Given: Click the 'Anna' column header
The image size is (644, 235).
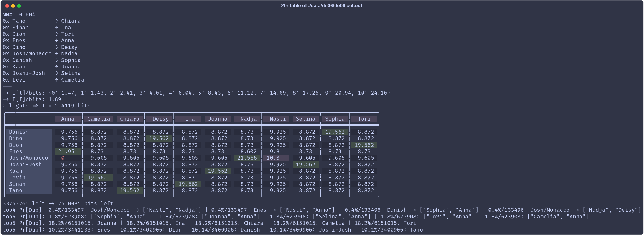Looking at the screenshot, I should tap(68, 119).
